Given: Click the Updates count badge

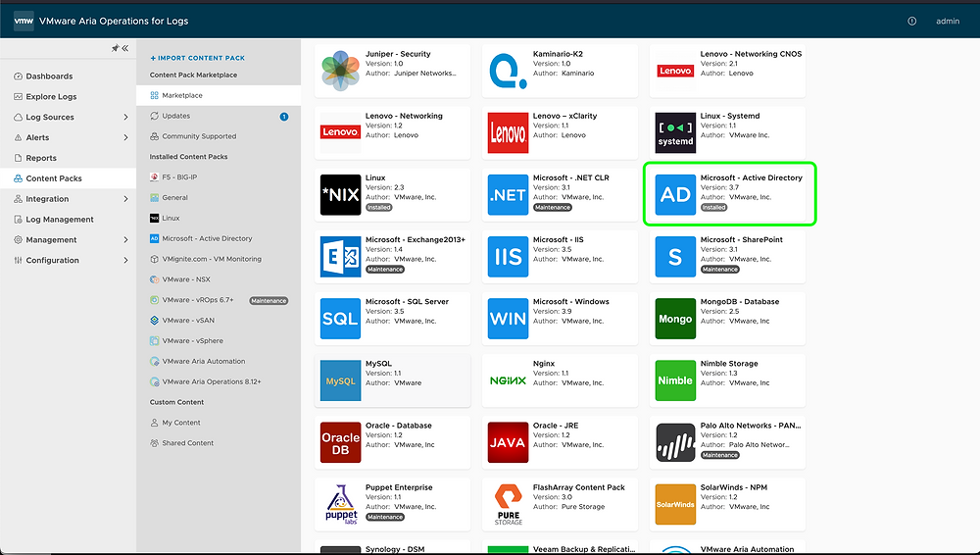Looking at the screenshot, I should (x=284, y=117).
